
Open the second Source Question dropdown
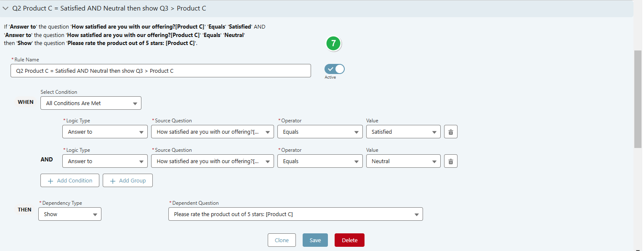pyautogui.click(x=212, y=161)
